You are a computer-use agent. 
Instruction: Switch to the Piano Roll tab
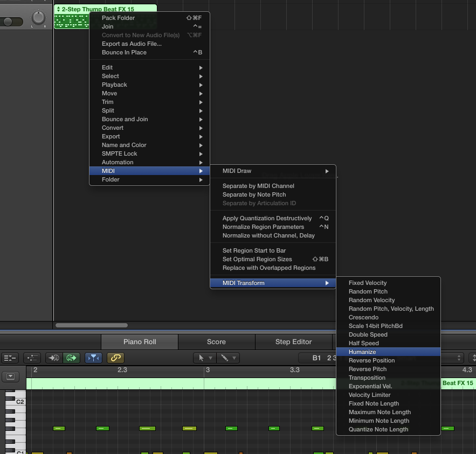(x=140, y=342)
